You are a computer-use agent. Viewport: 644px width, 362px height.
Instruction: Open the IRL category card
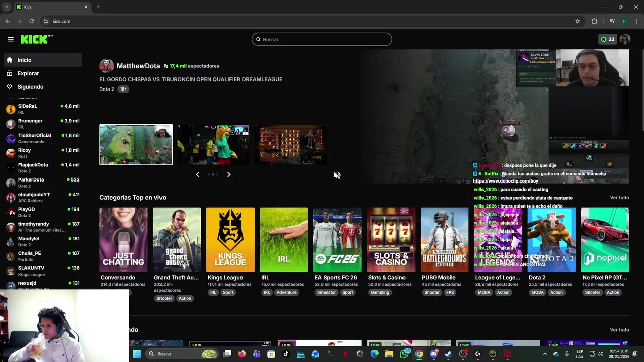point(284,239)
